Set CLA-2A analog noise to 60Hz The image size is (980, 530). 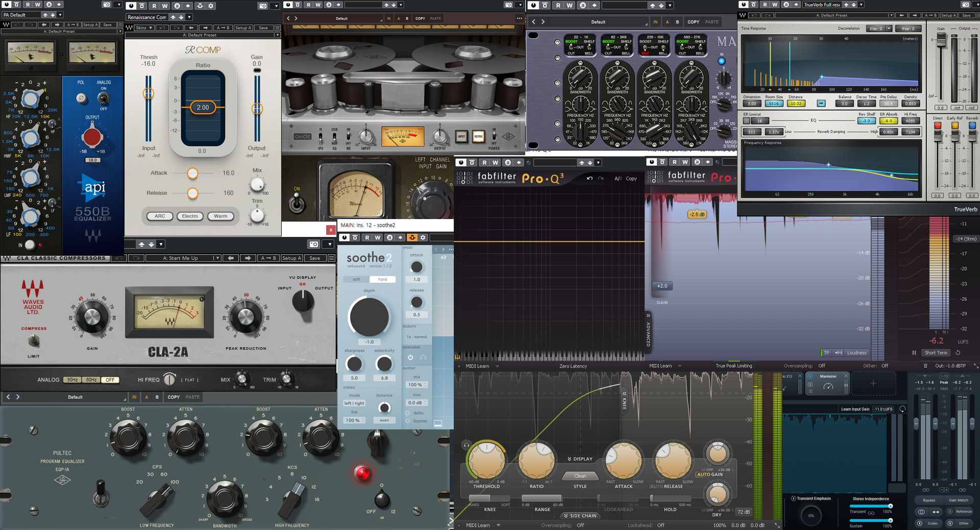click(x=91, y=380)
